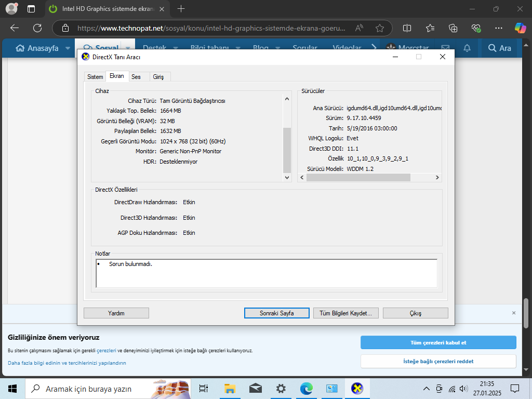
Task: Click the page scrollbar thumb on right
Action: tap(526, 313)
